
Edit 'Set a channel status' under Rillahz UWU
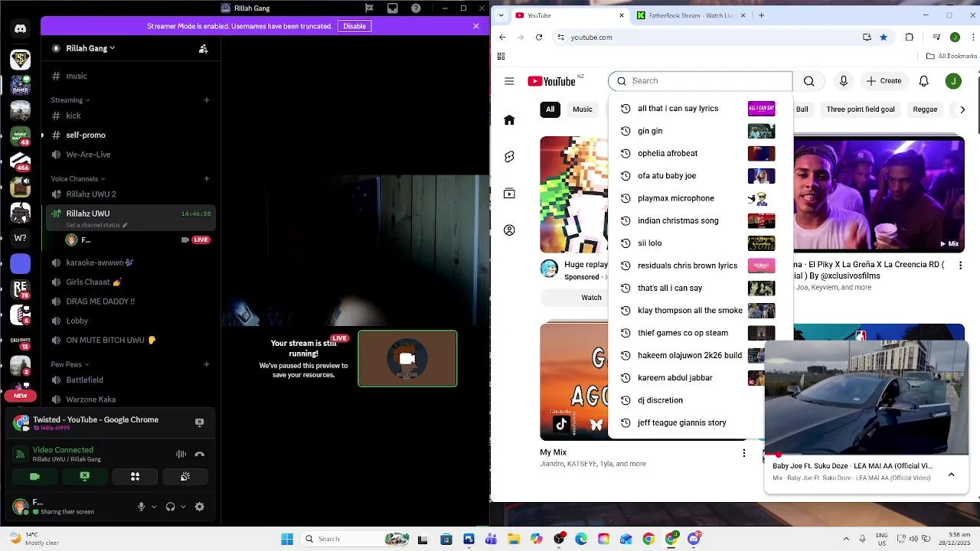pos(96,225)
